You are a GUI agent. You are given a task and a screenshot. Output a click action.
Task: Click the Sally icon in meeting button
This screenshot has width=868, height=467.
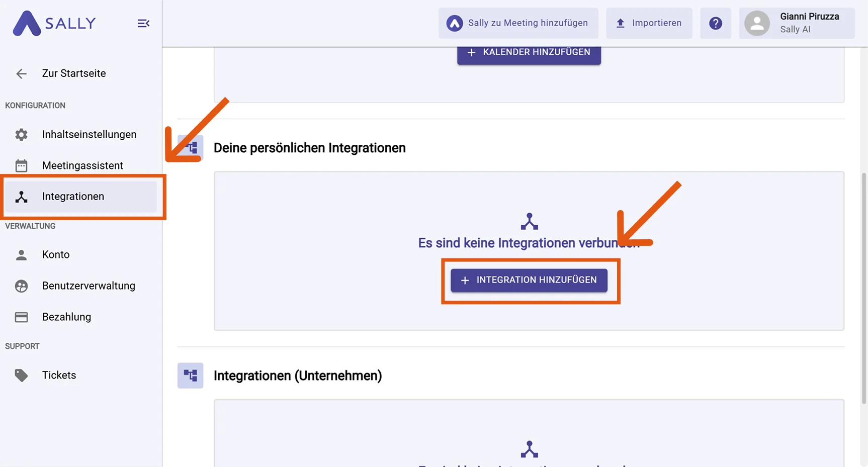[x=455, y=23]
